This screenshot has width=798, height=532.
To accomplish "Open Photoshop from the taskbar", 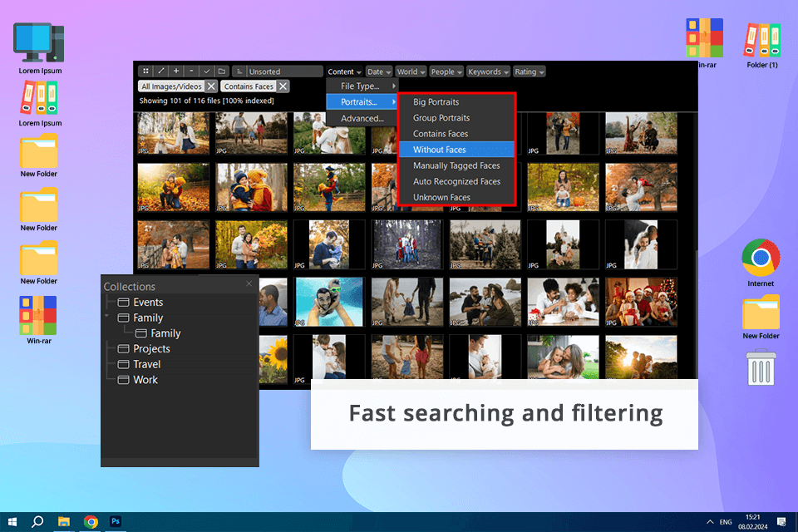I will pyautogui.click(x=116, y=522).
